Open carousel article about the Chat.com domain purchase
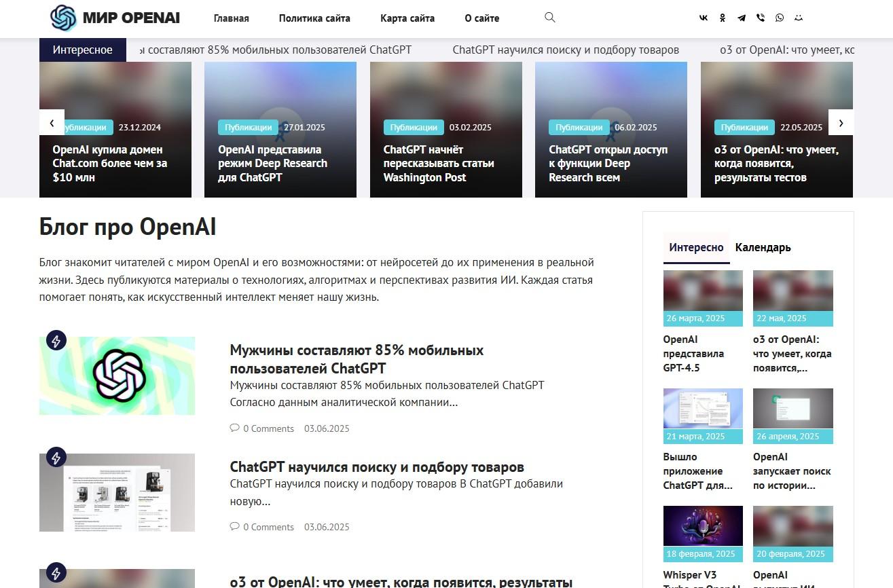 click(110, 164)
